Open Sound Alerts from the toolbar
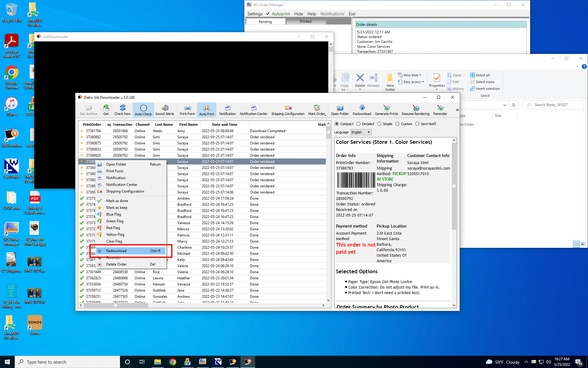The width and height of the screenshot is (588, 368). tap(164, 109)
